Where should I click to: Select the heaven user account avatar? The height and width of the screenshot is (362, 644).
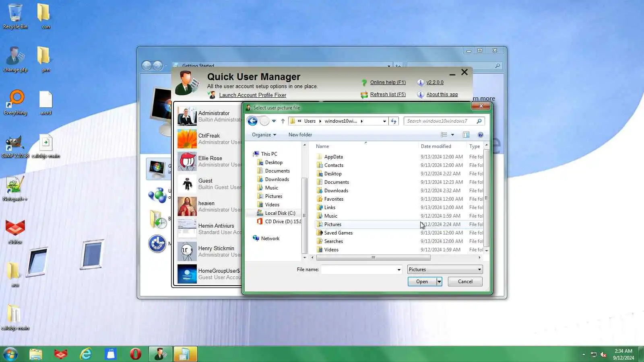[187, 207]
